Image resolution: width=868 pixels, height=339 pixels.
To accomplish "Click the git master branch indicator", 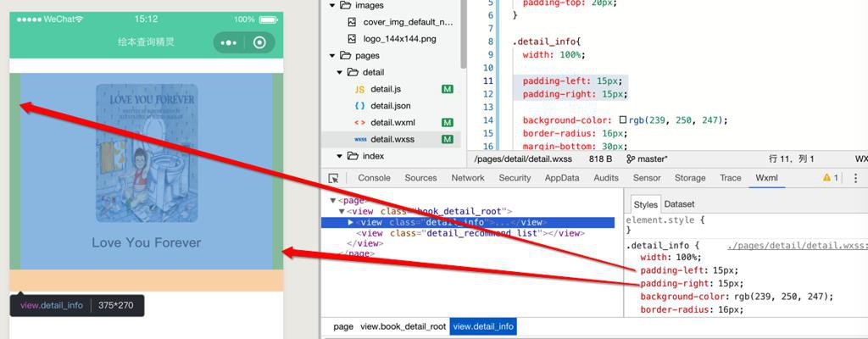I will 647,159.
